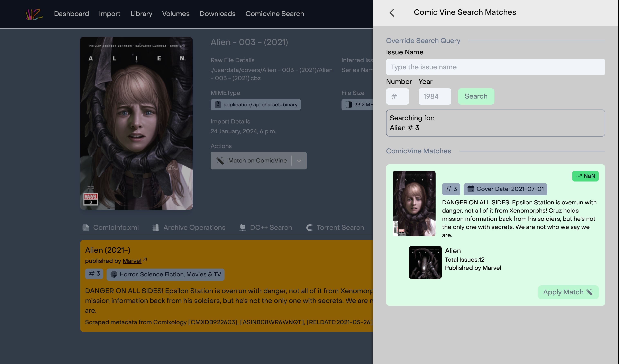Focus the Issue Name input field
The image size is (619, 364).
click(495, 67)
